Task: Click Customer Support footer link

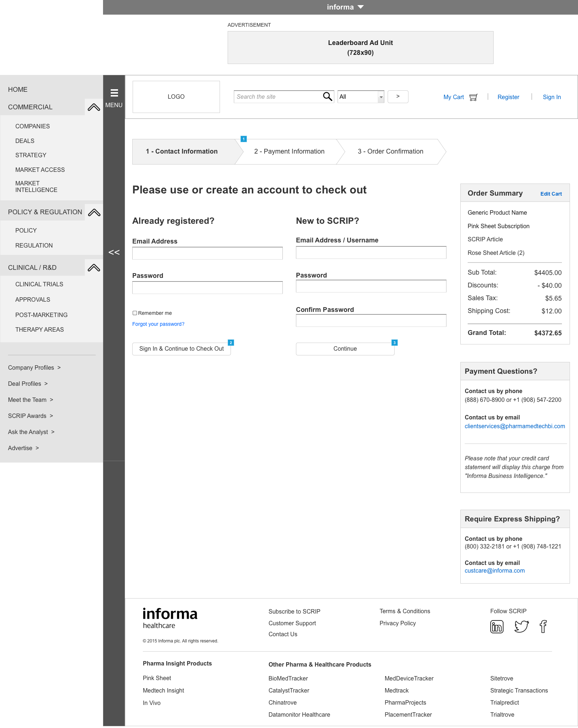Action: (292, 623)
